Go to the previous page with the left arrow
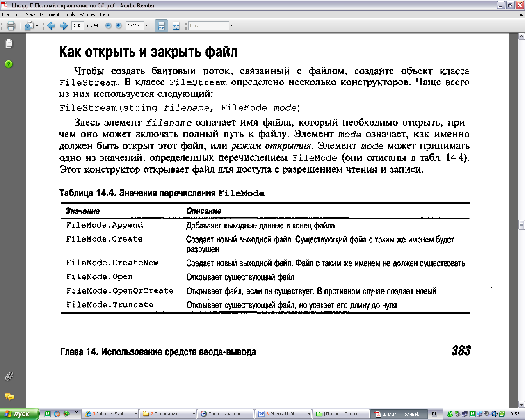This screenshot has width=525, height=420. [51, 26]
